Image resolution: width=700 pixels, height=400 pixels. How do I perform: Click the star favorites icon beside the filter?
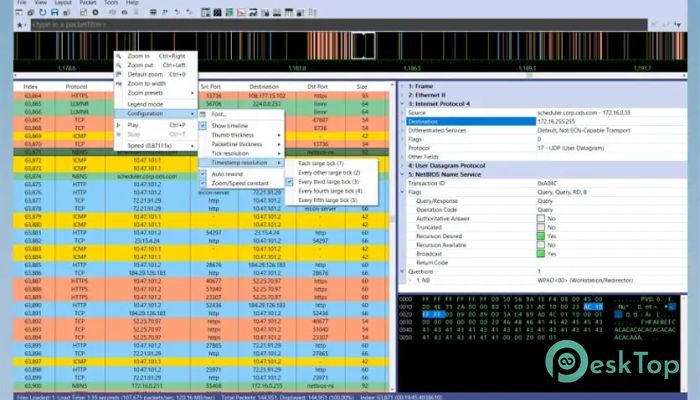pos(20,25)
